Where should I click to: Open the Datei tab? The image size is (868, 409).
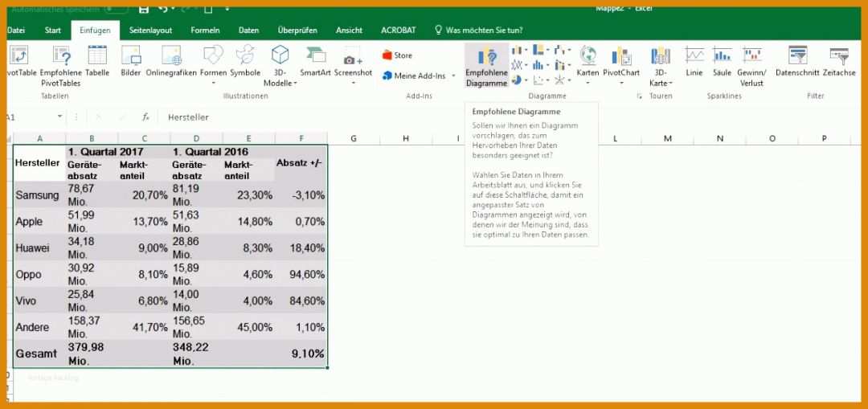(x=16, y=31)
